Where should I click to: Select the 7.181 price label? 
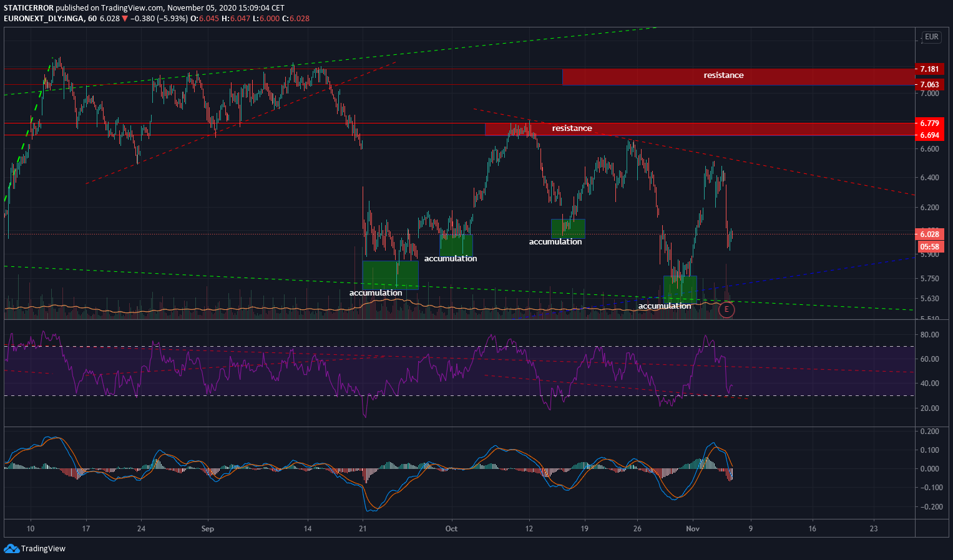click(x=929, y=69)
